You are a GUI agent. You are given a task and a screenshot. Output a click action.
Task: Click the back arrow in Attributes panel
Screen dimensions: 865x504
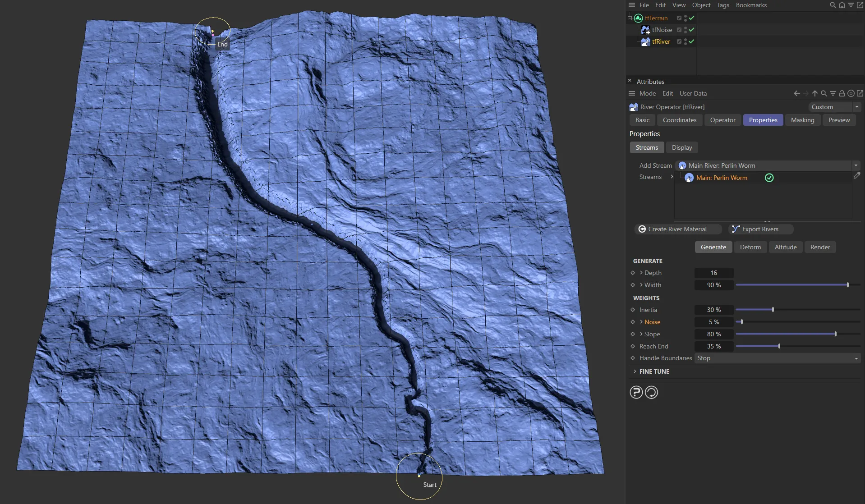(797, 93)
